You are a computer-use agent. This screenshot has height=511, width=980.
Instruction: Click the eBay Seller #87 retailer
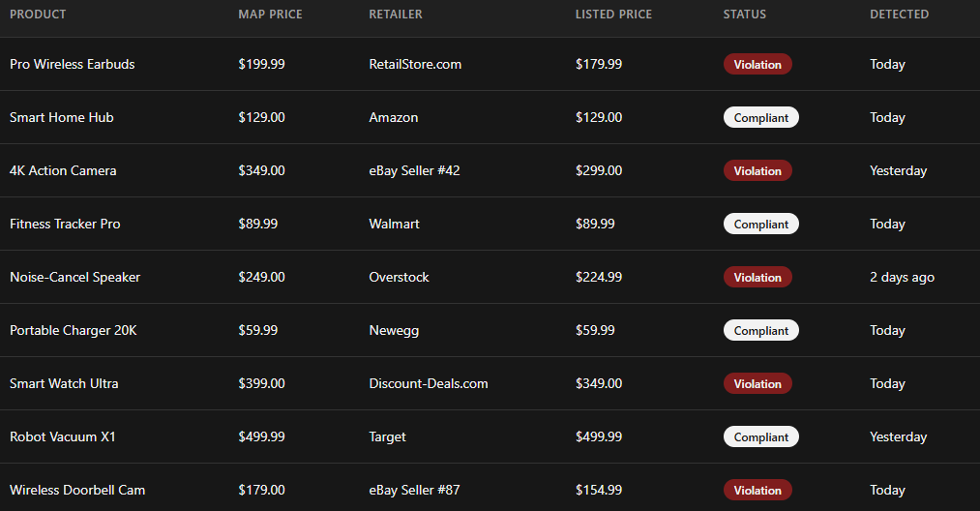414,491
